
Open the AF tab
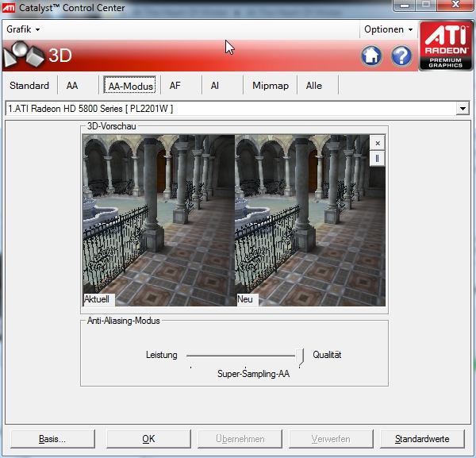click(175, 86)
